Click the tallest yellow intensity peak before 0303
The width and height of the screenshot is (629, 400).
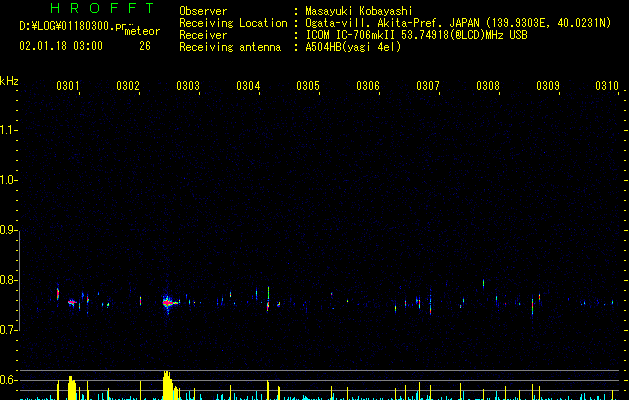click(x=167, y=385)
